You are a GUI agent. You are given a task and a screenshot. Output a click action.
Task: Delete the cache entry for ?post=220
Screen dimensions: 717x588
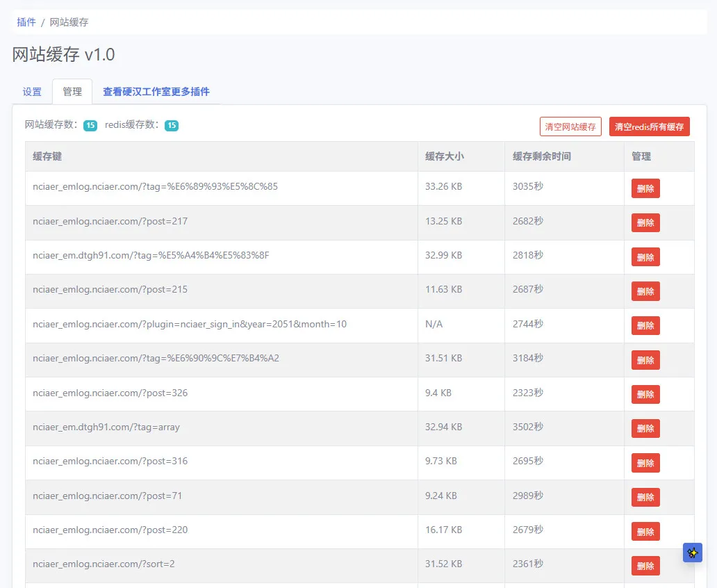[645, 531]
